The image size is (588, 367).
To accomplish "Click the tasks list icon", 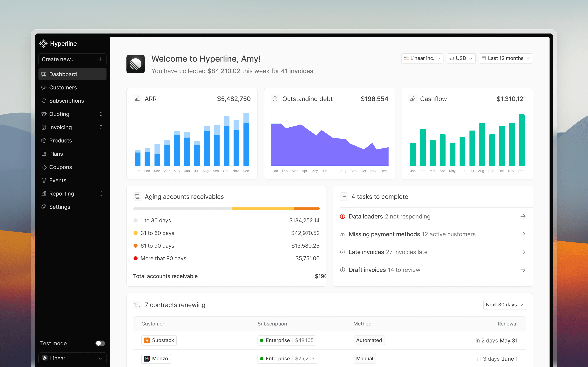I will tap(344, 197).
